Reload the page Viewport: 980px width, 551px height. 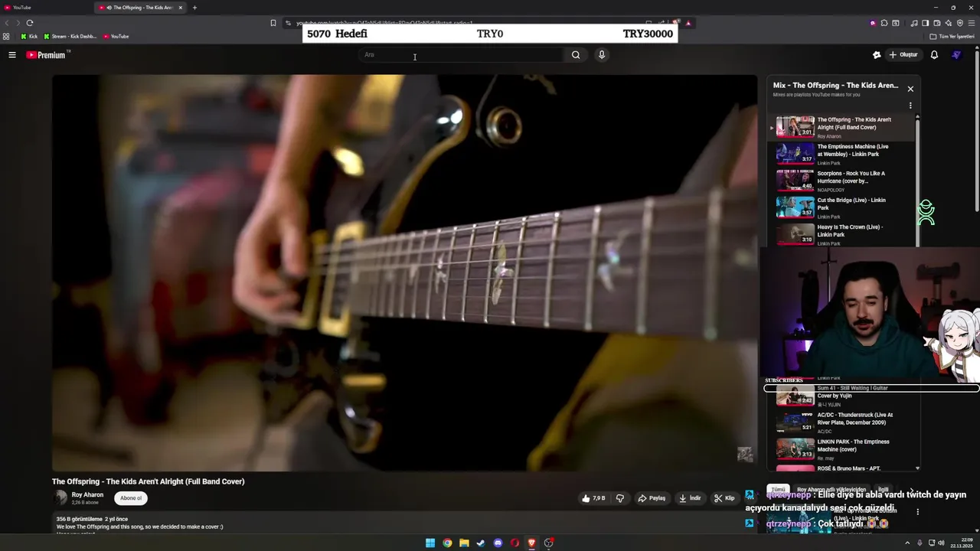[x=30, y=23]
